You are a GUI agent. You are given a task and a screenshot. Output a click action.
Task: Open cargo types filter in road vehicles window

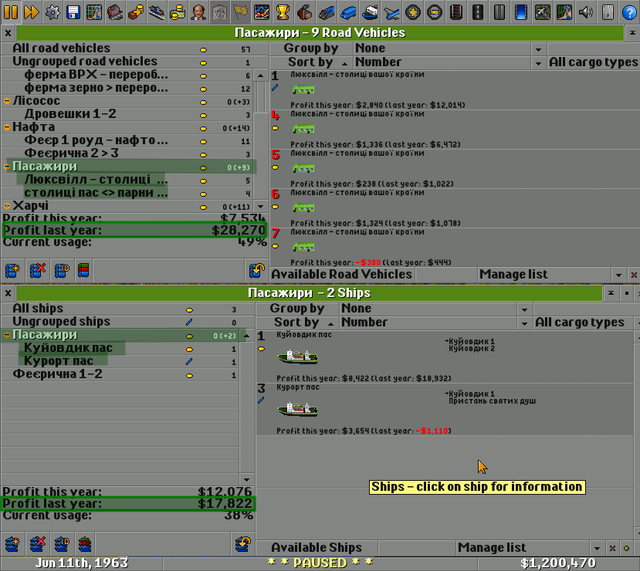[593, 62]
